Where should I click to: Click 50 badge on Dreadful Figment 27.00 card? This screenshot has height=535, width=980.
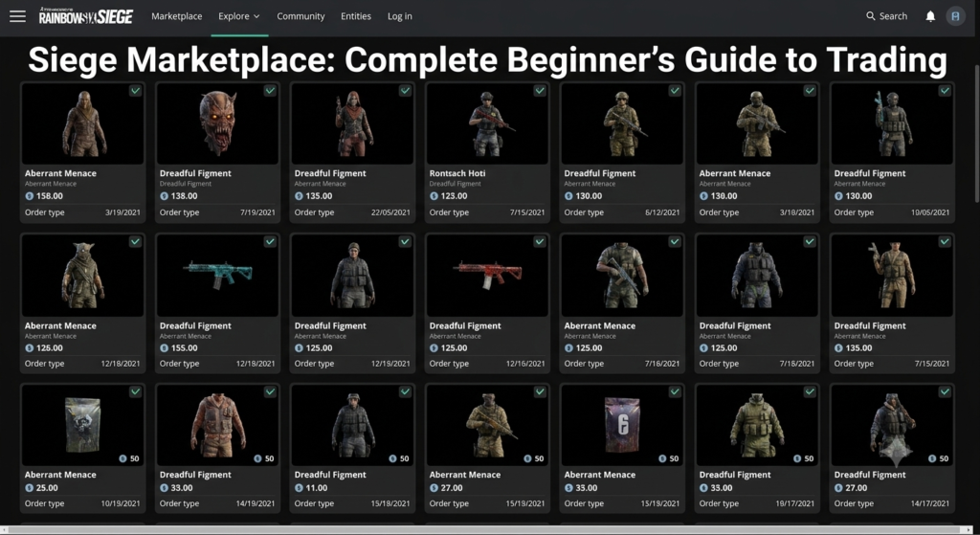939,458
